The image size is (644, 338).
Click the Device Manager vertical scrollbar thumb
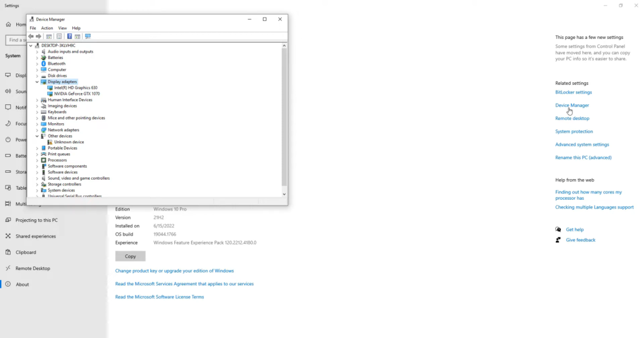point(284,117)
